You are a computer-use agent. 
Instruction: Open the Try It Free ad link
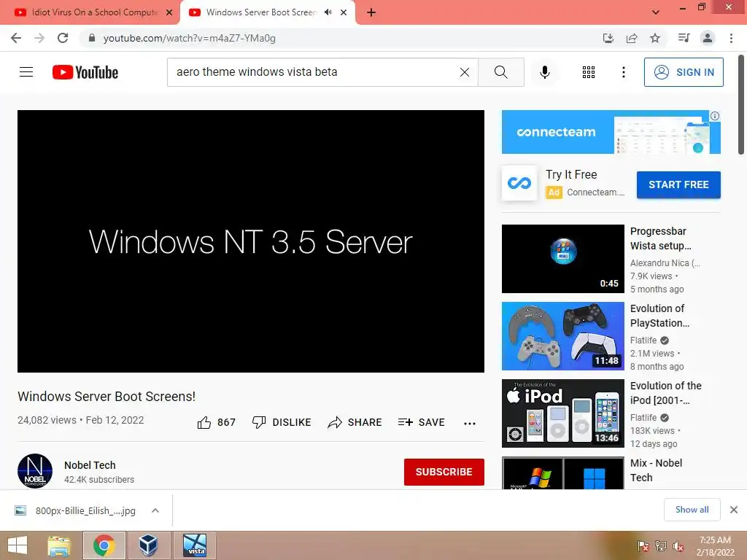[571, 175]
